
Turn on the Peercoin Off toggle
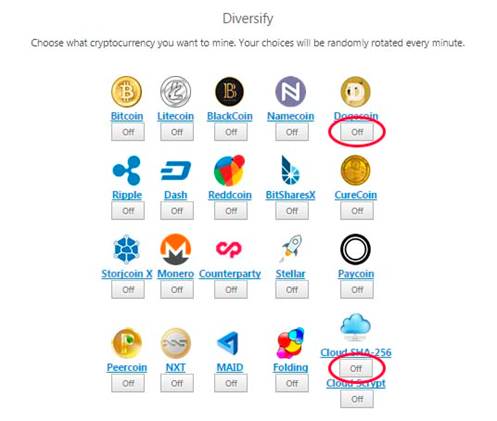click(x=128, y=383)
